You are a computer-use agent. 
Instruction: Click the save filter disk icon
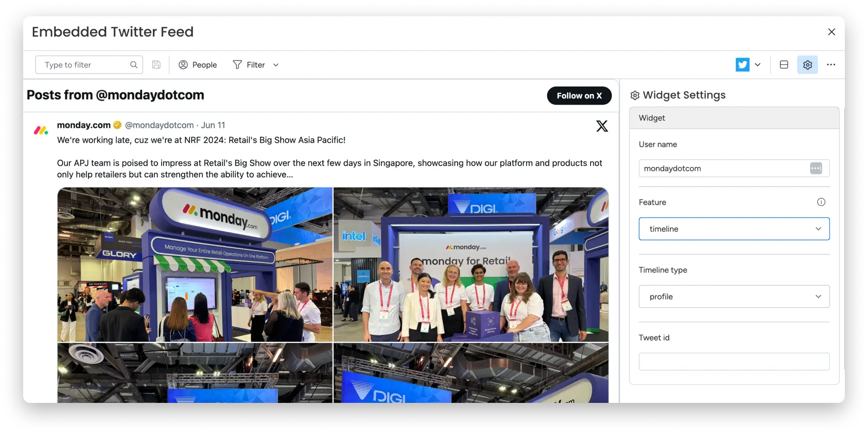pos(157,65)
